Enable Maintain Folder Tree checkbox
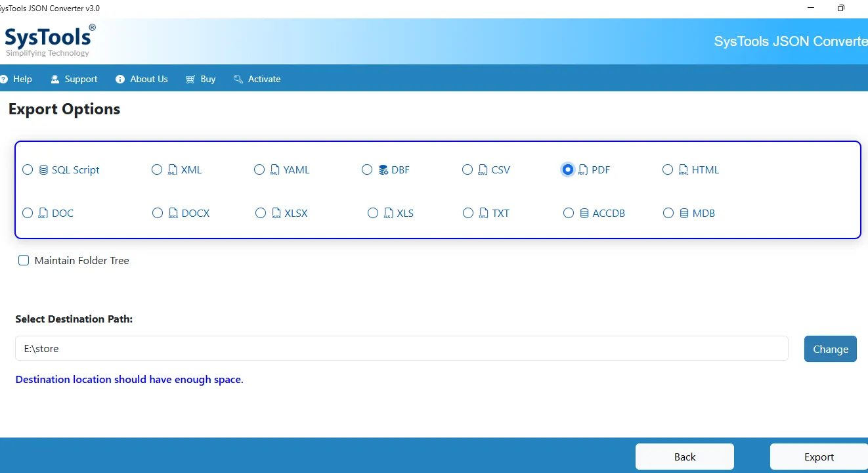Viewport: 868px width, 473px height. (x=24, y=260)
